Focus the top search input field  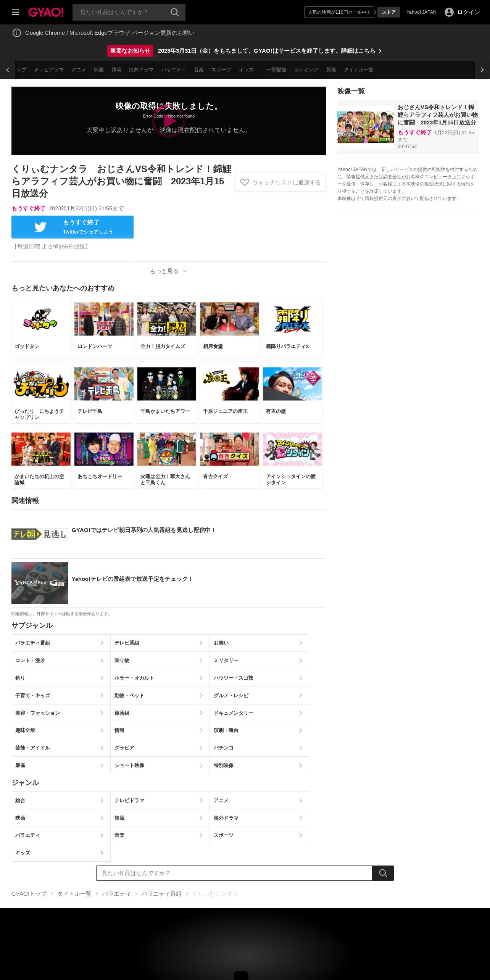coord(121,12)
